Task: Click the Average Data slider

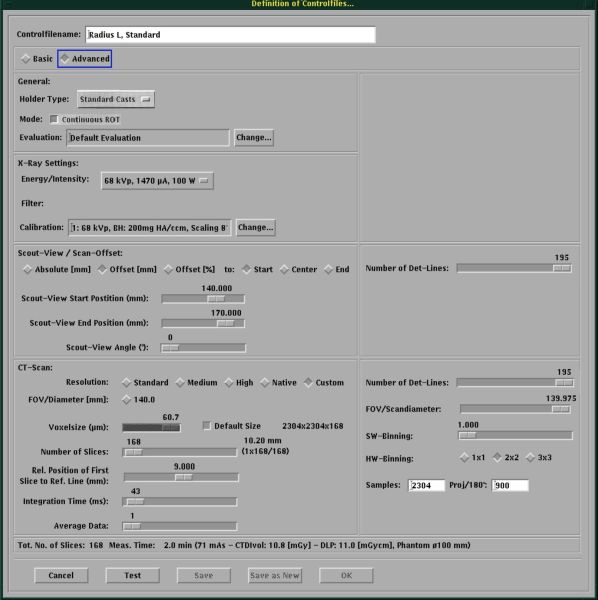Action: [x=179, y=527]
